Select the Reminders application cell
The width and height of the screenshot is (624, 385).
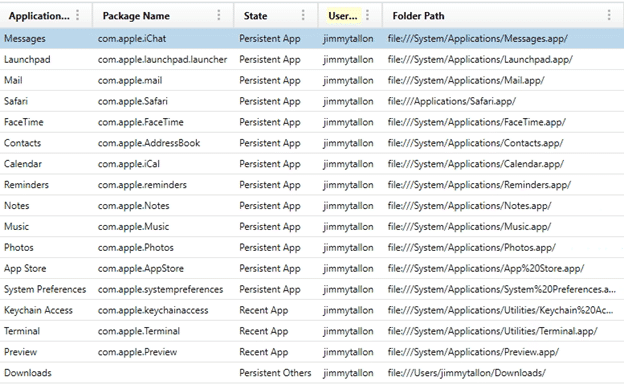pos(26,185)
